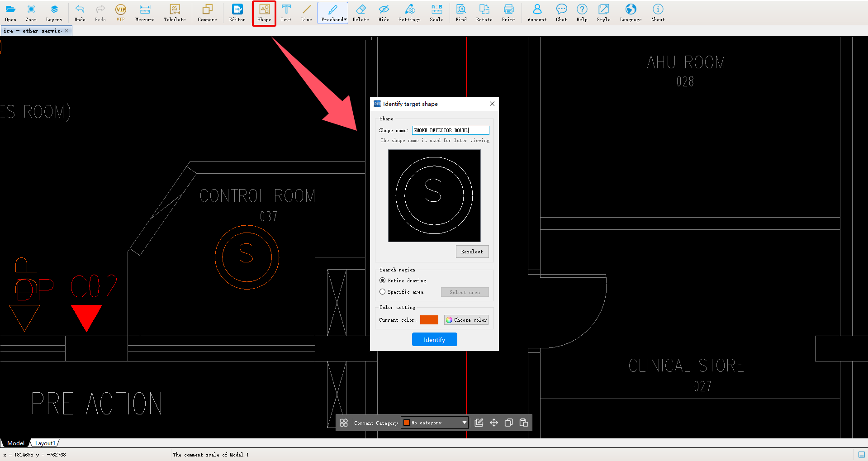Select the Entire drawing radio option

[x=383, y=280]
